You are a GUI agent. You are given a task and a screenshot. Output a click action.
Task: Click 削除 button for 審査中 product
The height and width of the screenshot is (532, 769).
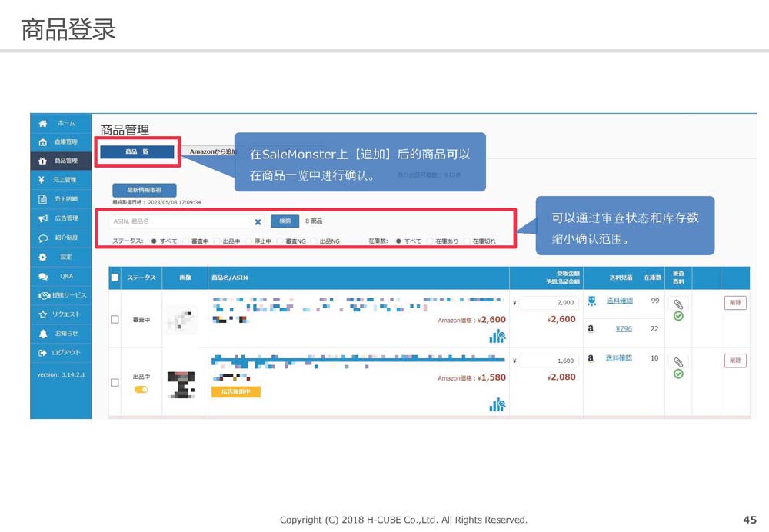tap(735, 303)
